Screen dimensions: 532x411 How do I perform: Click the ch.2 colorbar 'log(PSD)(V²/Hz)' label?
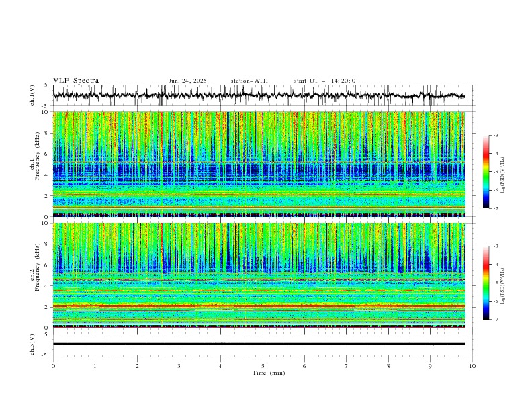tap(503, 286)
